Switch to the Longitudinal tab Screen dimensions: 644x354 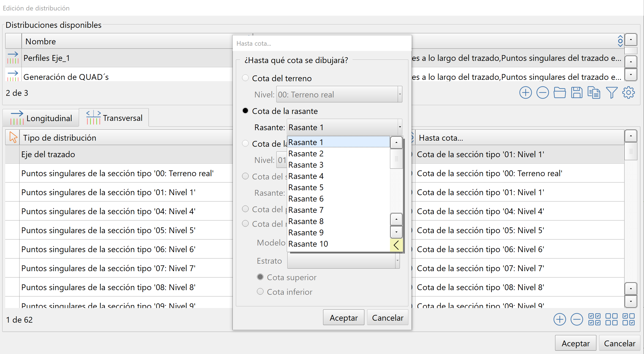coord(41,118)
